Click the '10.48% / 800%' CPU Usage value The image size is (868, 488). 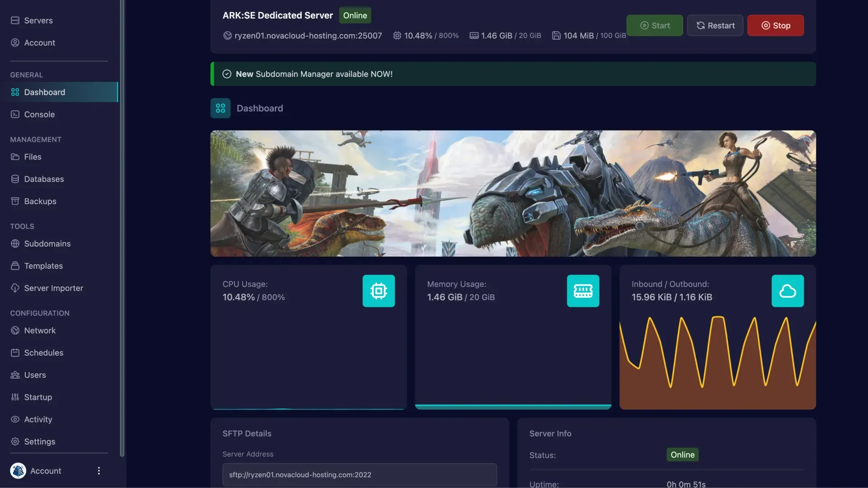pos(254,297)
